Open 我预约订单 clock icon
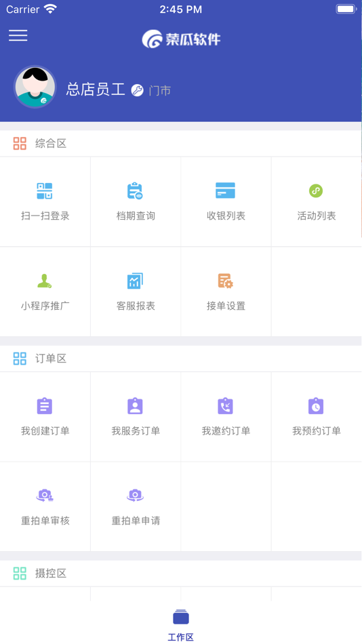Screen dimensions: 362x644 (316, 406)
